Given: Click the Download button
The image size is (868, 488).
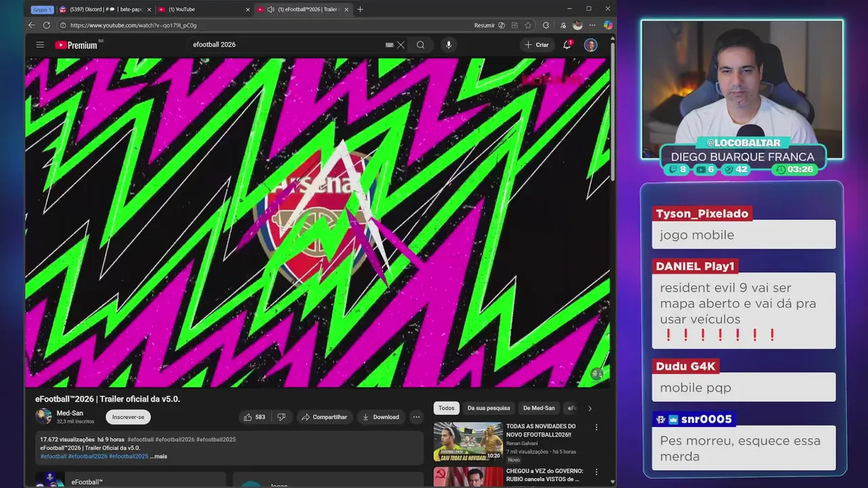Looking at the screenshot, I should pos(380,417).
